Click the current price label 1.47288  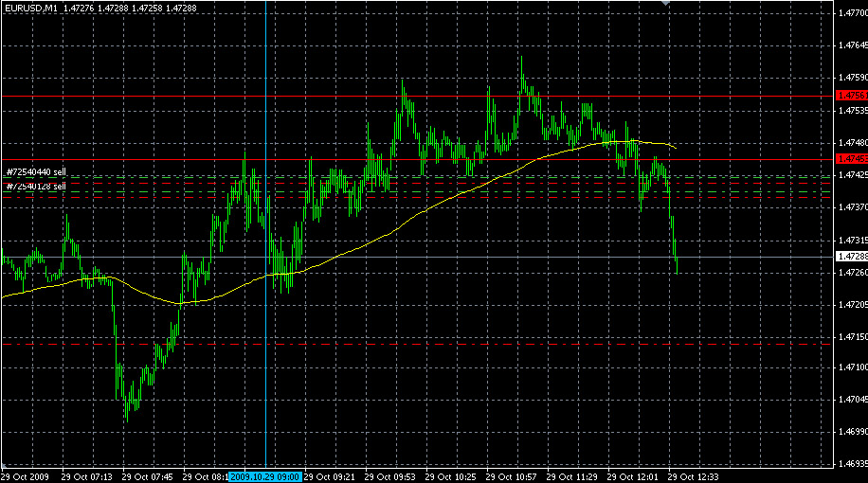(x=852, y=257)
